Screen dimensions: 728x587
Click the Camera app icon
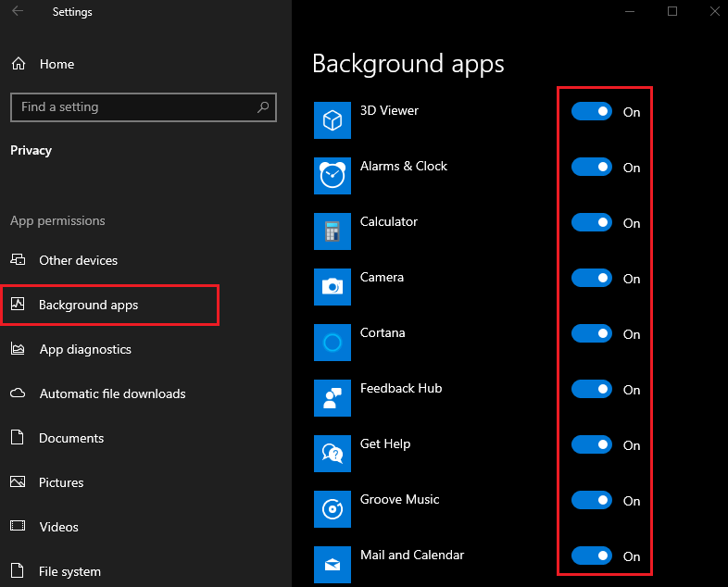click(333, 287)
